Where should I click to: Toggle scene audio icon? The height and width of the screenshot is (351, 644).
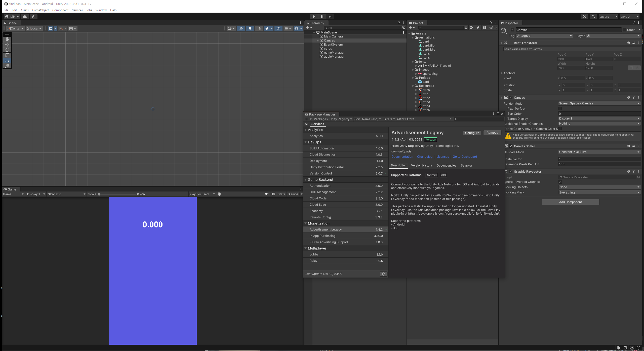259,28
